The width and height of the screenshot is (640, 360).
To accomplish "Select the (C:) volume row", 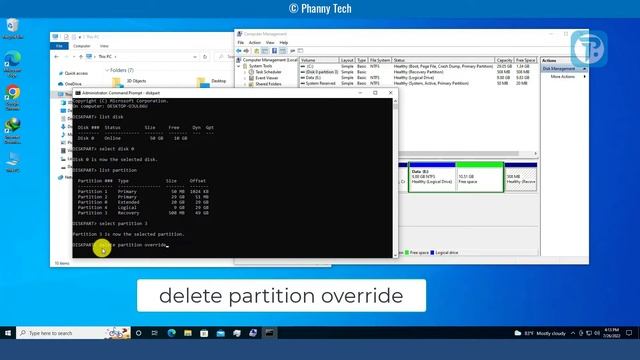I will 418,66.
